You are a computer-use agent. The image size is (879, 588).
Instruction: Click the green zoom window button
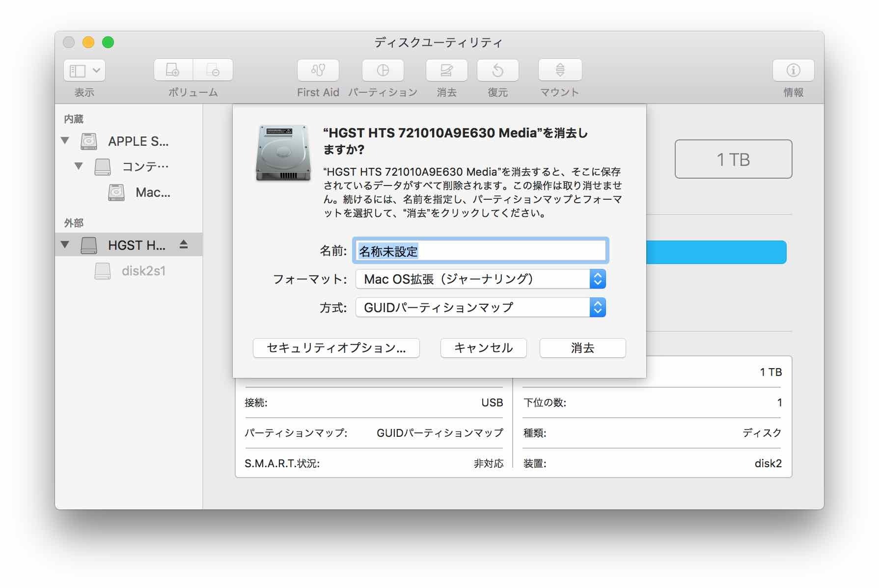[108, 42]
